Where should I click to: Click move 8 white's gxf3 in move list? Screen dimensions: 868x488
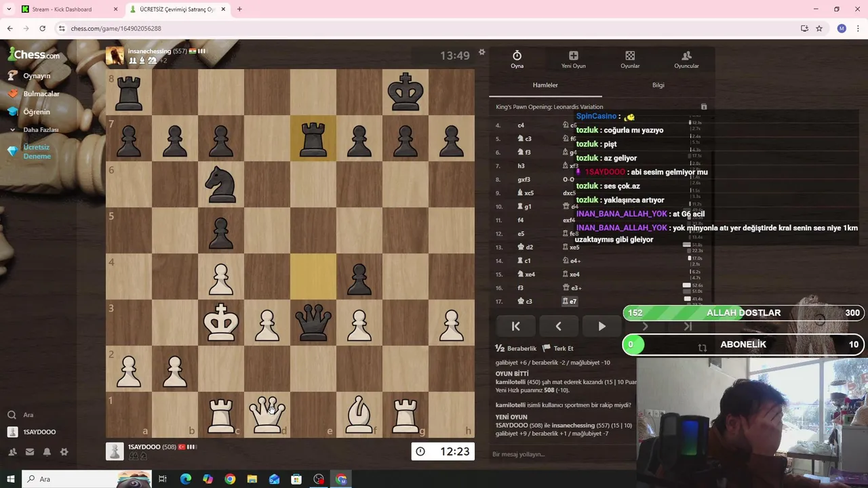[x=524, y=180]
